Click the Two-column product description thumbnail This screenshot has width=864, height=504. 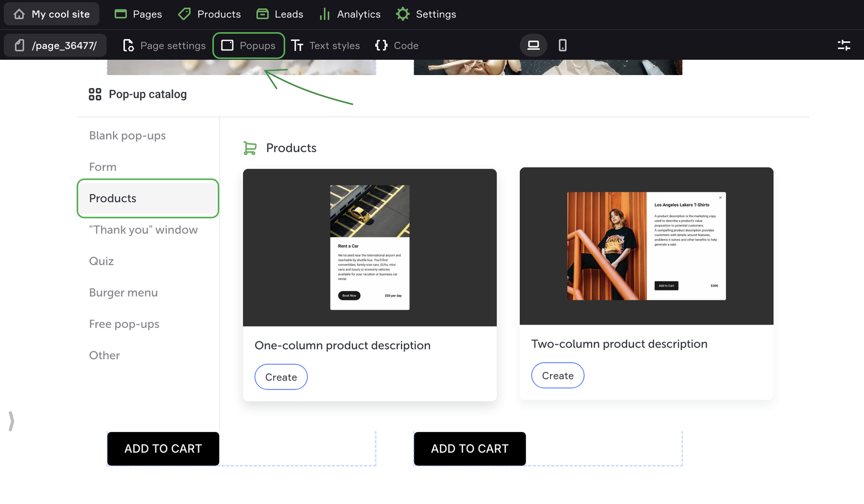[646, 246]
